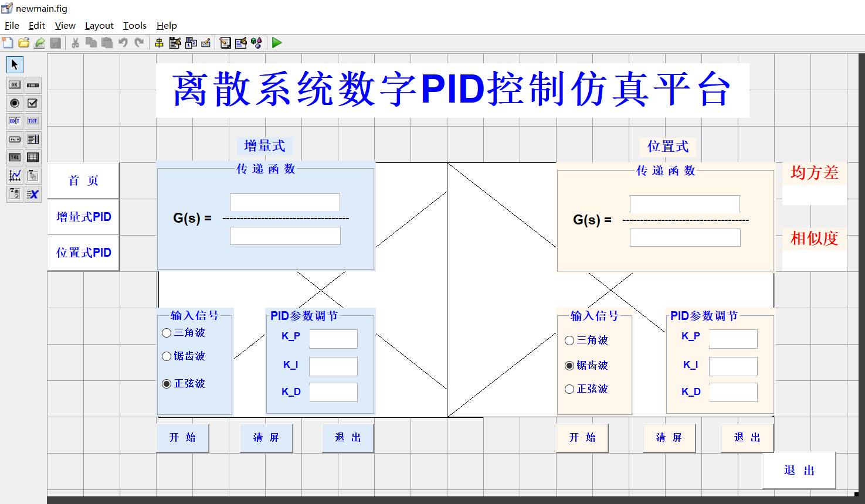Open the Property Inspector toolbar icon
Image resolution: width=865 pixels, height=504 pixels.
click(x=240, y=42)
